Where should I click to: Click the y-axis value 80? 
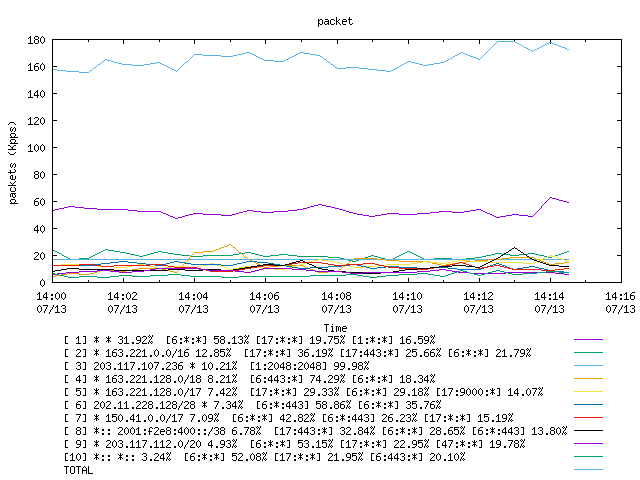click(x=39, y=175)
